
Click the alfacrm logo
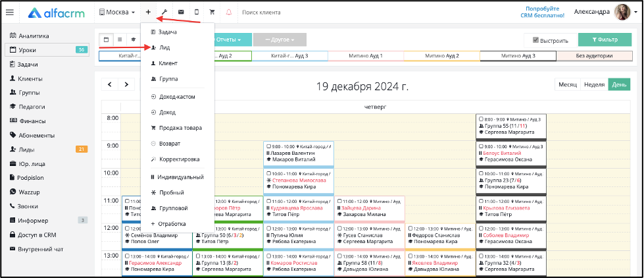click(x=57, y=13)
